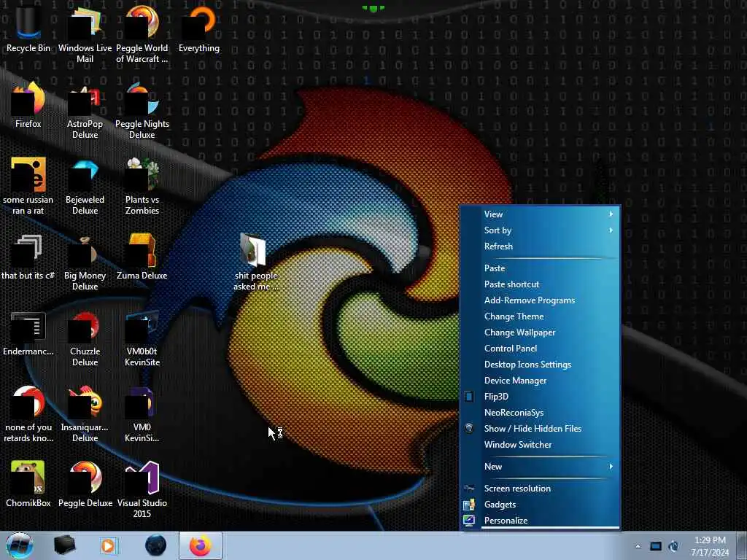Toggle Show / Hide Hidden Files
The height and width of the screenshot is (560, 747).
tap(541, 429)
